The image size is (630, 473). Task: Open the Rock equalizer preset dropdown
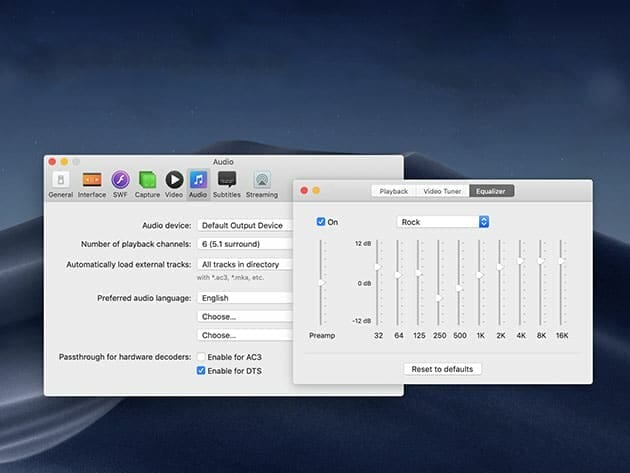(x=442, y=222)
